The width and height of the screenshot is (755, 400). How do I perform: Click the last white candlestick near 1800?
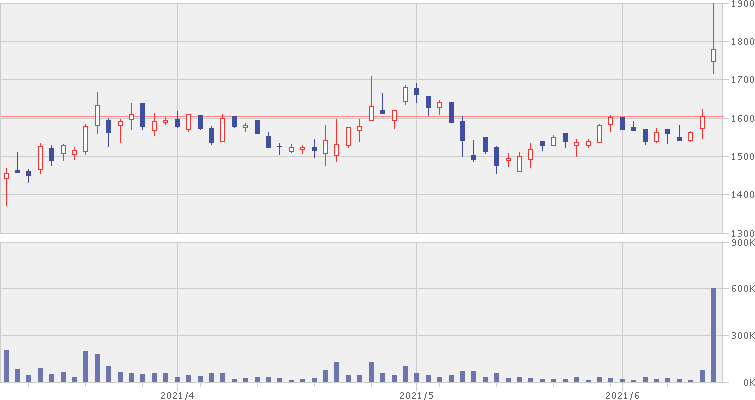pyautogui.click(x=713, y=55)
